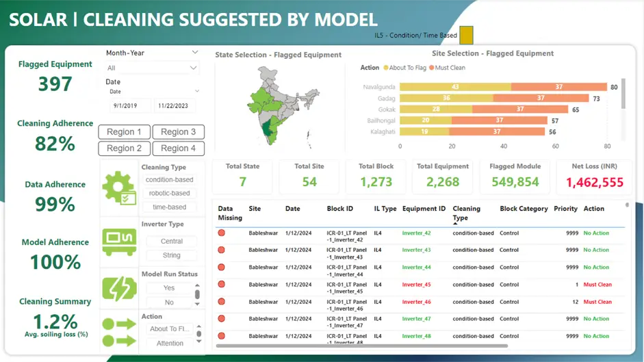Image resolution: width=644 pixels, height=362 pixels.
Task: Click red Data Missing dot for Inverter_45
Action: click(x=222, y=285)
